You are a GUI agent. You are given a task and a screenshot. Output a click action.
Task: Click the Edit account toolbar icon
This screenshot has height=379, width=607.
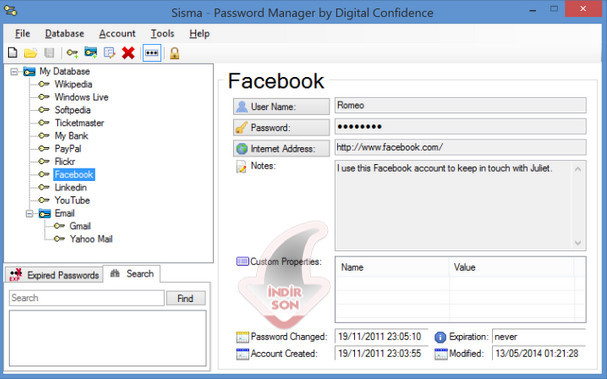pyautogui.click(x=110, y=53)
